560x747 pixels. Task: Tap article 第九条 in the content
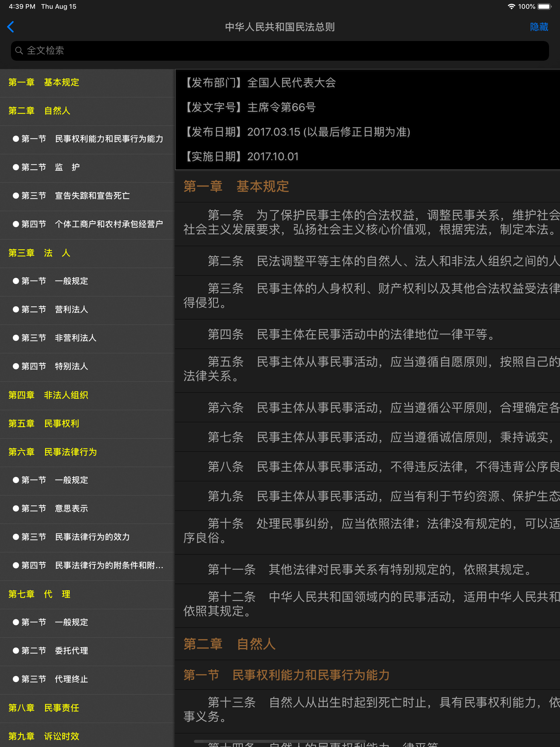pyautogui.click(x=367, y=496)
